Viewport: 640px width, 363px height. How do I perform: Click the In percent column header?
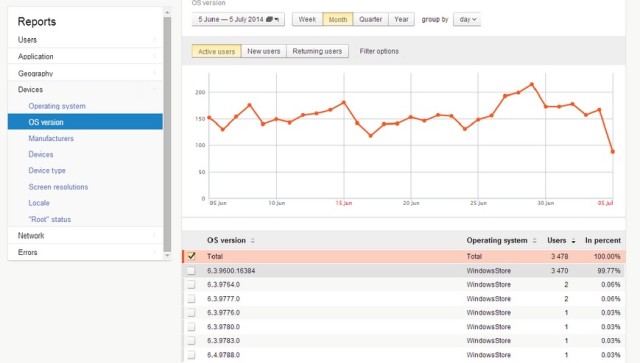[602, 241]
